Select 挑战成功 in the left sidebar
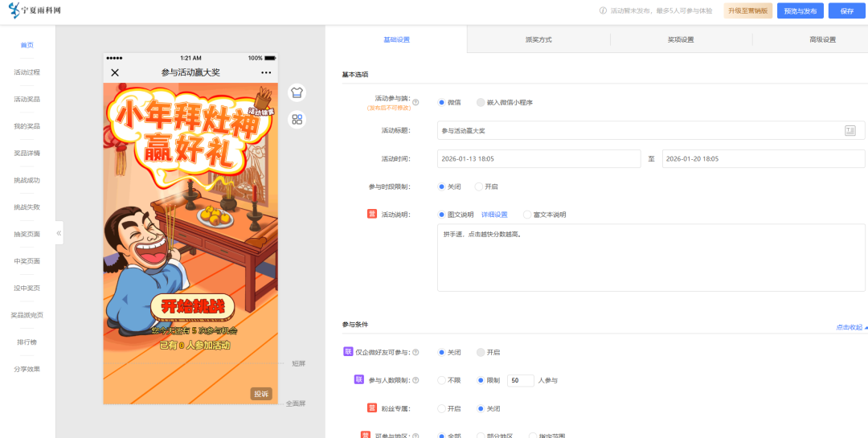This screenshot has height=438, width=868. click(x=27, y=180)
